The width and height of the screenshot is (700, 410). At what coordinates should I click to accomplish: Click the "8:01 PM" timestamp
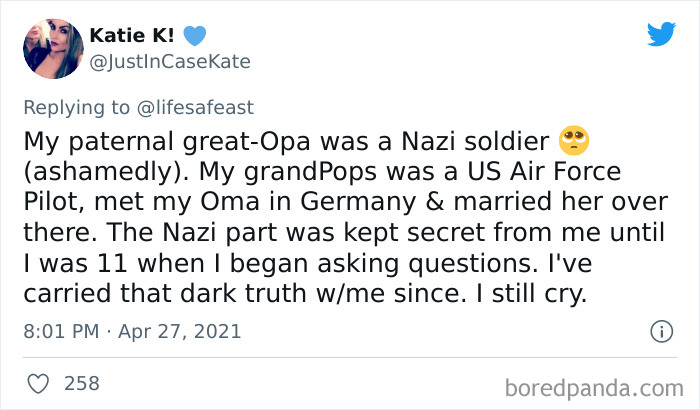(58, 330)
